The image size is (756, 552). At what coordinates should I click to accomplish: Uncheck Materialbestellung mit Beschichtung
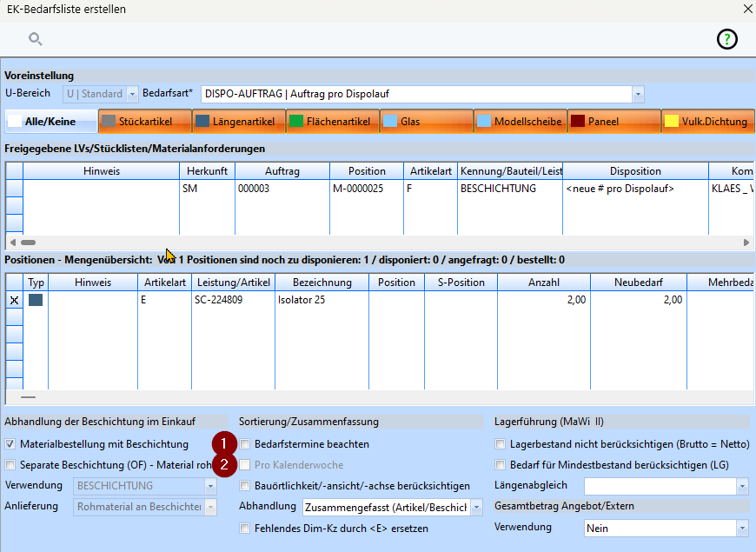pyautogui.click(x=11, y=444)
